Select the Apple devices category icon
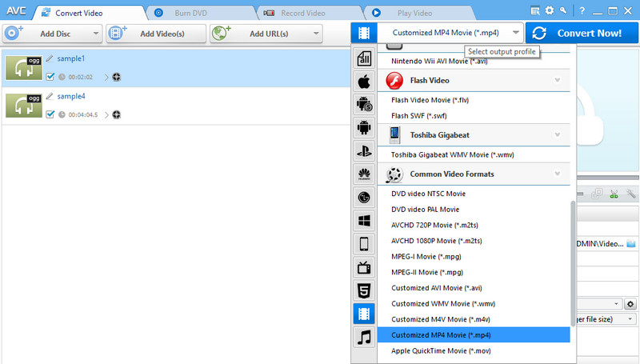 (364, 81)
